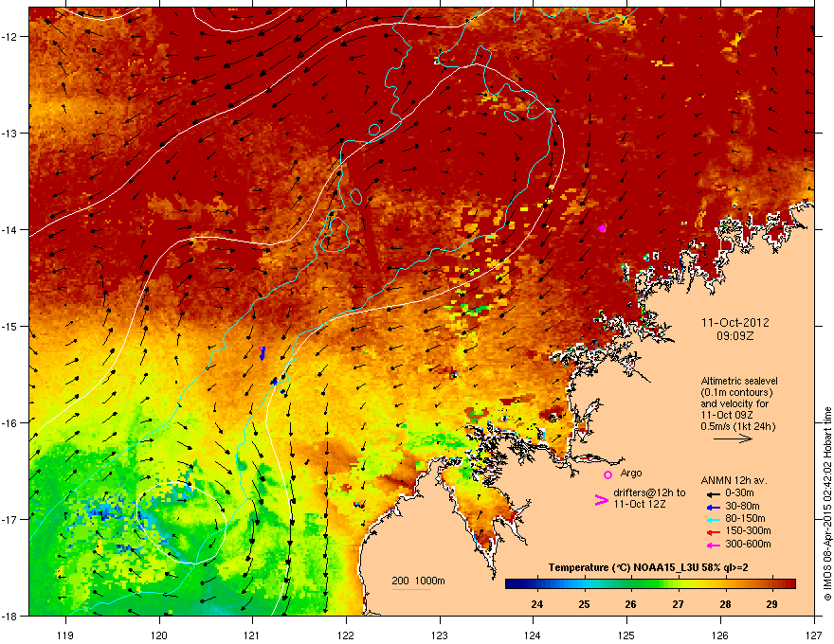Click the latitude axis label -16
The width and height of the screenshot is (834, 644).
[9, 422]
